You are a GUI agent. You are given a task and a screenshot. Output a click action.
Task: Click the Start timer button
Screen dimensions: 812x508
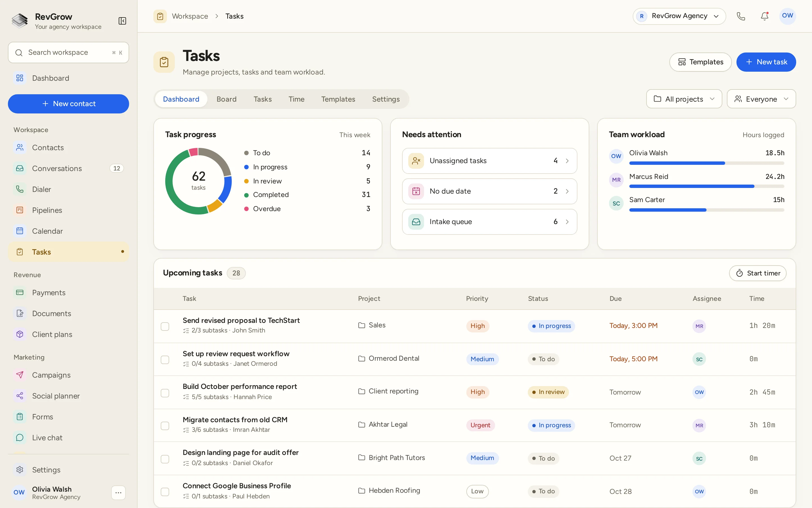pos(757,273)
